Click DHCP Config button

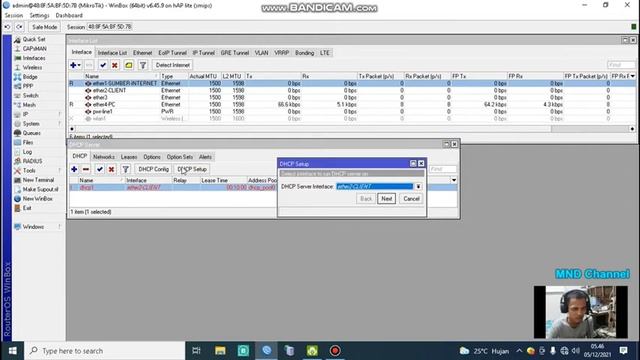(x=153, y=169)
